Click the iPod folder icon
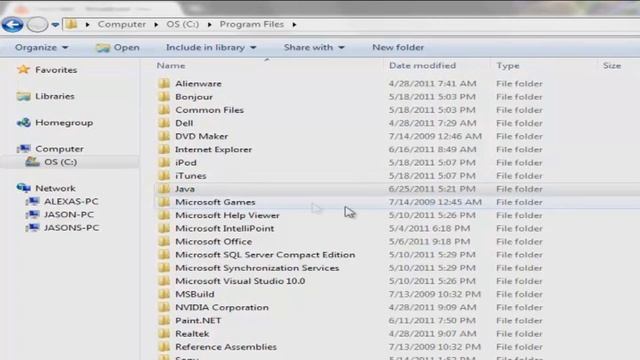 click(164, 162)
